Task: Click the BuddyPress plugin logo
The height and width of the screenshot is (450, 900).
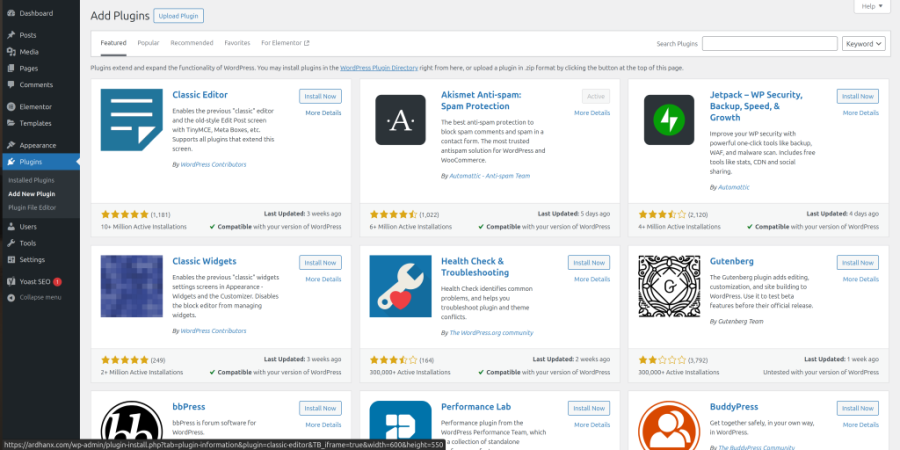Action: click(669, 425)
